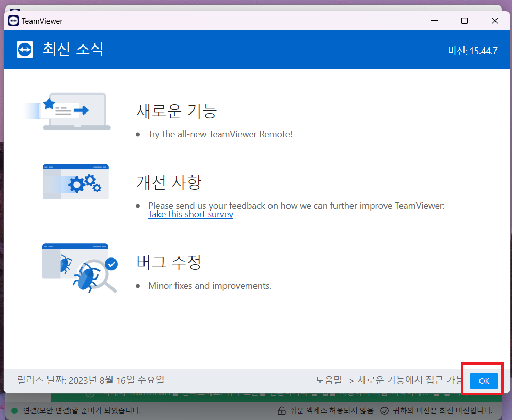Click the TeamViewer logo in the title bar
Viewport: 512px width, 420px height.
pos(13,21)
